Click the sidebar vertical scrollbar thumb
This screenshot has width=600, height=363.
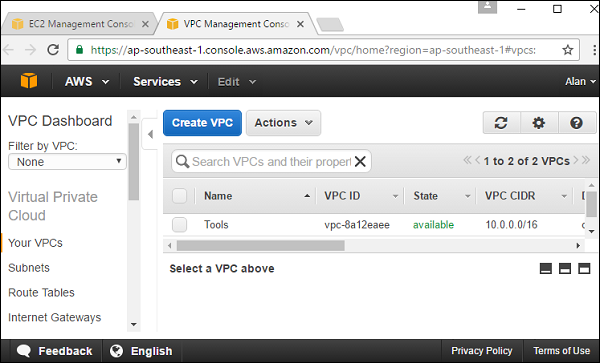point(134,161)
